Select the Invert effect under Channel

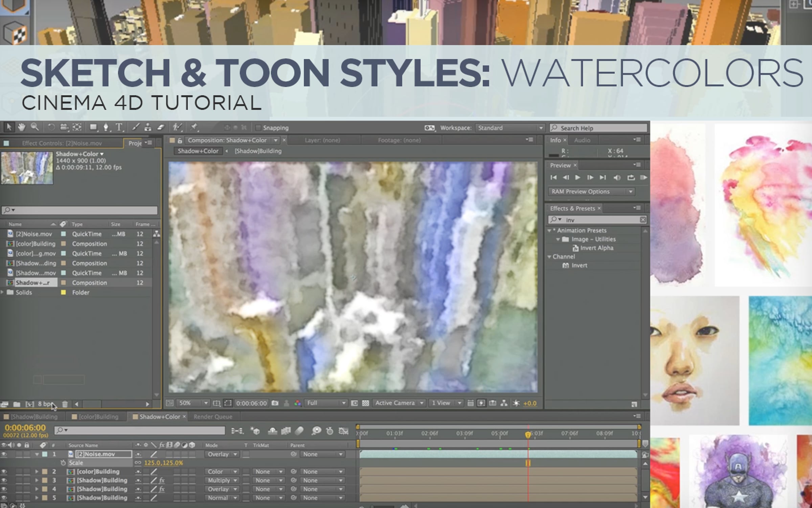tap(579, 266)
